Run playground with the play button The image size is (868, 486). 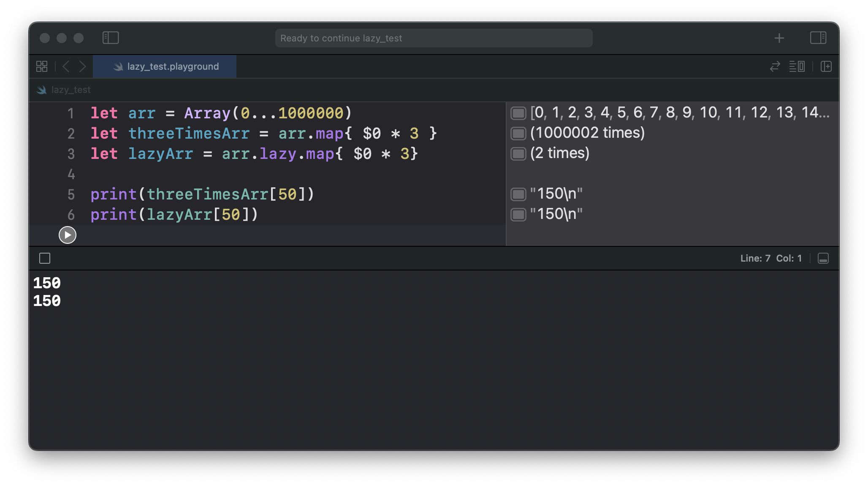[x=68, y=235]
